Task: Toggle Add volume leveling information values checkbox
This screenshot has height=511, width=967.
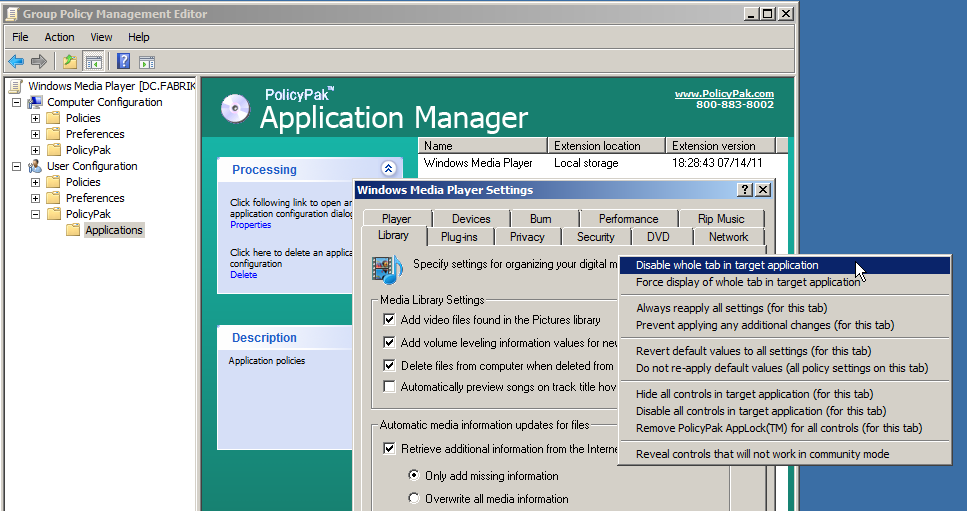Action: (389, 342)
